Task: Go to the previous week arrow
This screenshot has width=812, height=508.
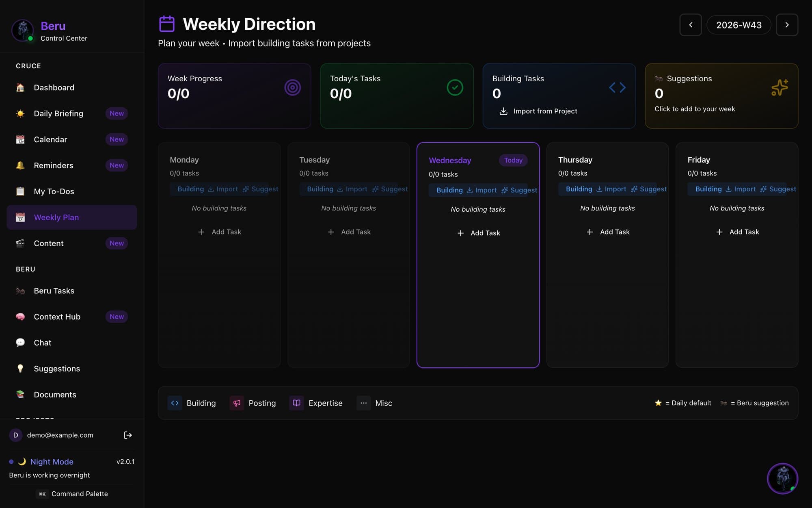Action: (x=691, y=25)
